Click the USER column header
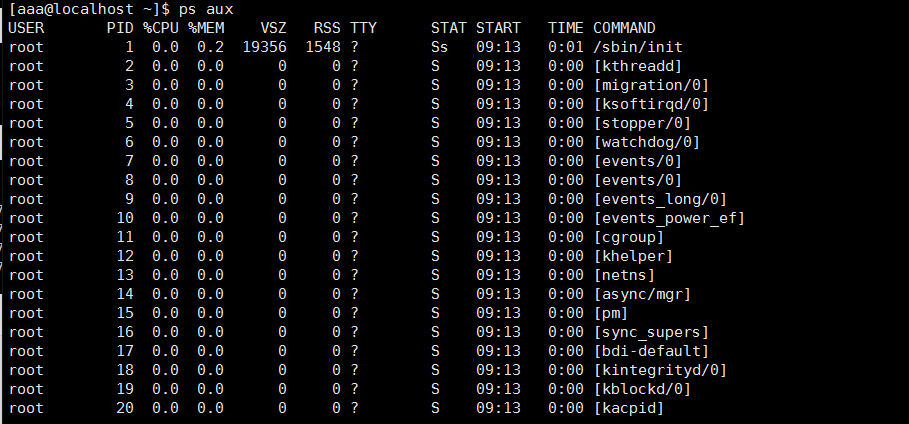909x424 pixels. [x=26, y=28]
